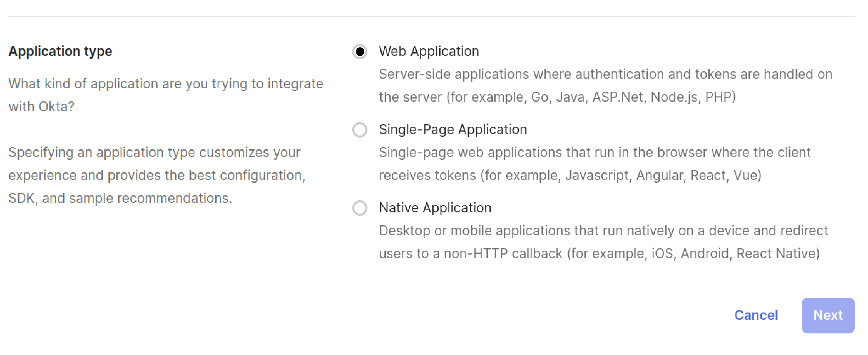This screenshot has height=355, width=868.
Task: Cancel the app integration dialog
Action: 756,315
